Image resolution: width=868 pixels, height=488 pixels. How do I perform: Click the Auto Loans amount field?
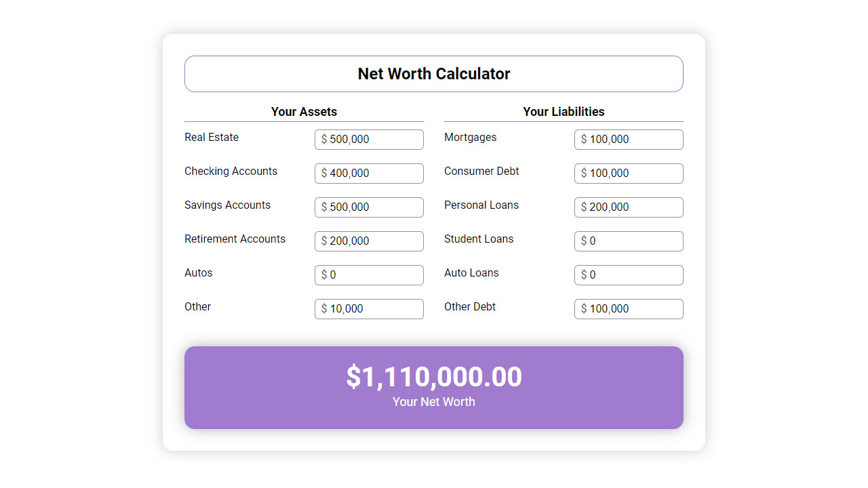[x=629, y=275]
